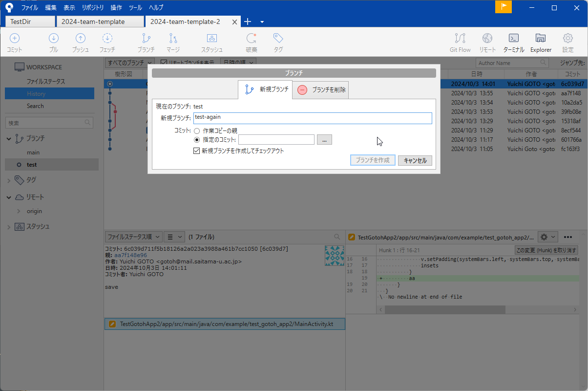Click the search icon in Author Name field
This screenshot has width=588, height=391.
[x=543, y=63]
